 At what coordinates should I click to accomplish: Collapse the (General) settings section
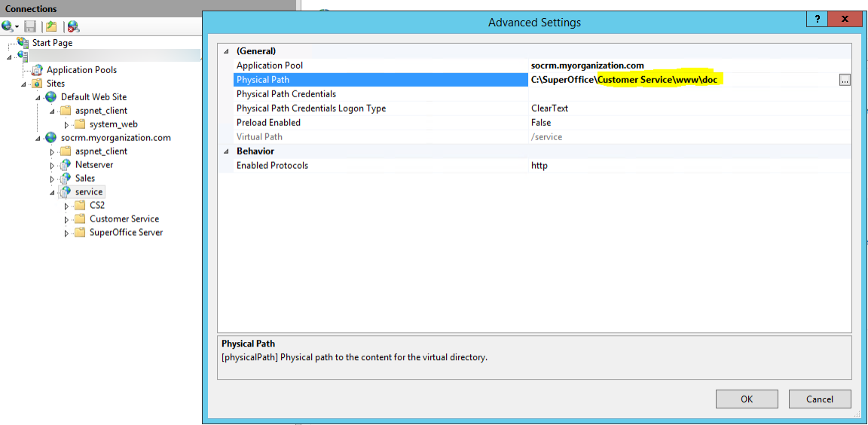225,51
